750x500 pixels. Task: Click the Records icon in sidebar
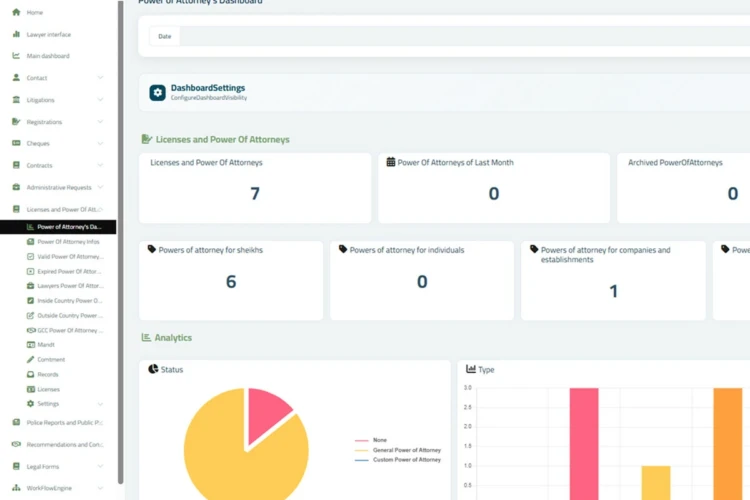coord(31,374)
